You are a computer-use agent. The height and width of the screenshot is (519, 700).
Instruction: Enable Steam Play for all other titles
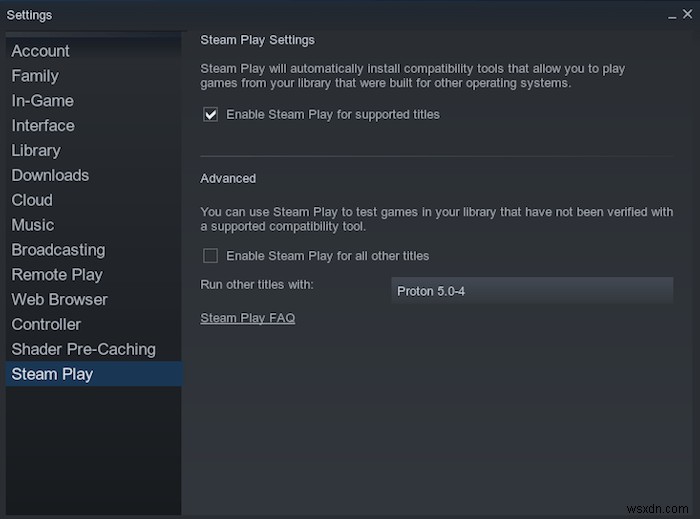coord(211,256)
